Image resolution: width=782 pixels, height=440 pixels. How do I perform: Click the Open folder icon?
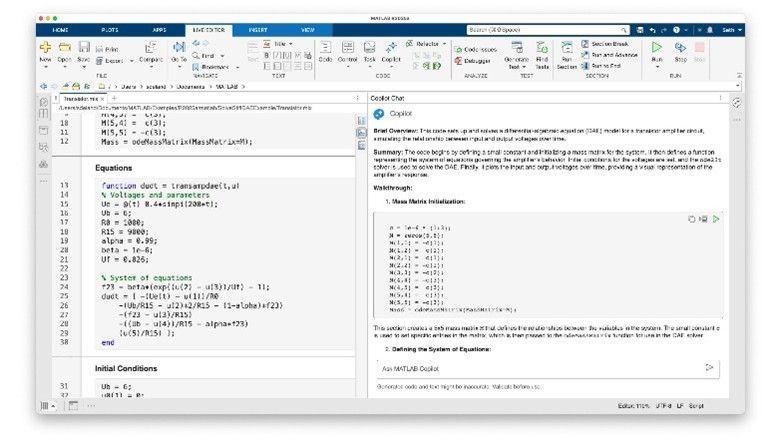[64, 47]
